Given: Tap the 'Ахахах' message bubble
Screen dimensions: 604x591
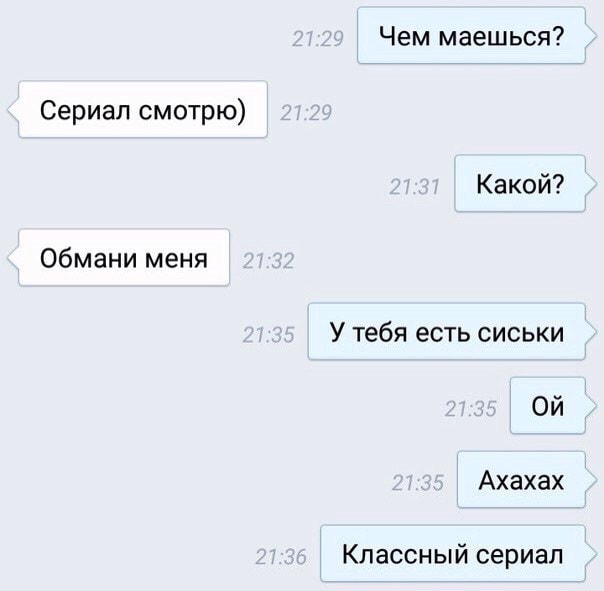Looking at the screenshot, I should [x=521, y=479].
